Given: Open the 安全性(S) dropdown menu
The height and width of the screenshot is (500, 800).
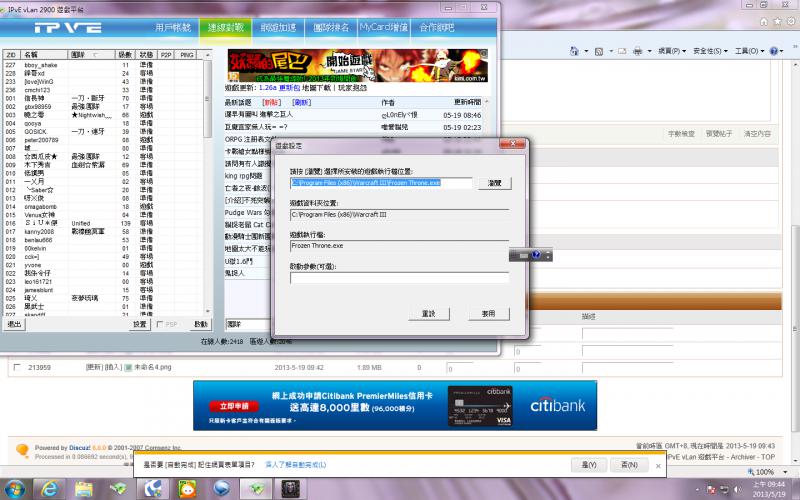Looking at the screenshot, I should [710, 51].
